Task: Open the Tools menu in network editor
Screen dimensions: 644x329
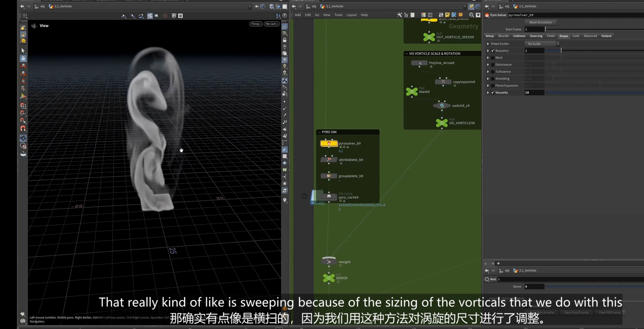Action: pos(338,15)
